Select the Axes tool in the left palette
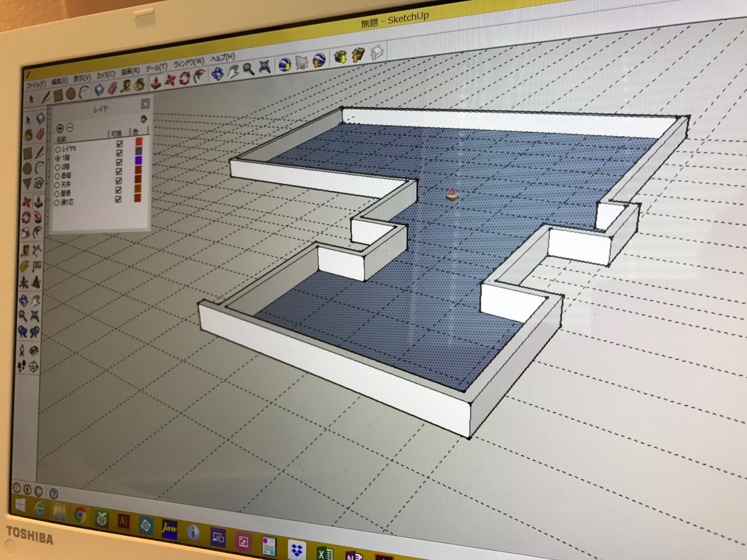This screenshot has width=747, height=560. (x=24, y=282)
